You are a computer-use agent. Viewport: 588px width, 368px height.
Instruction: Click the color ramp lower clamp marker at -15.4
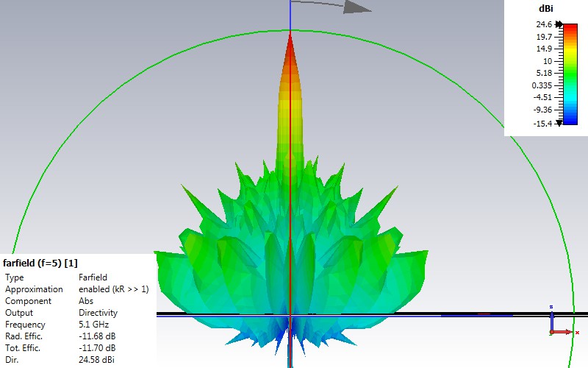tap(559, 123)
